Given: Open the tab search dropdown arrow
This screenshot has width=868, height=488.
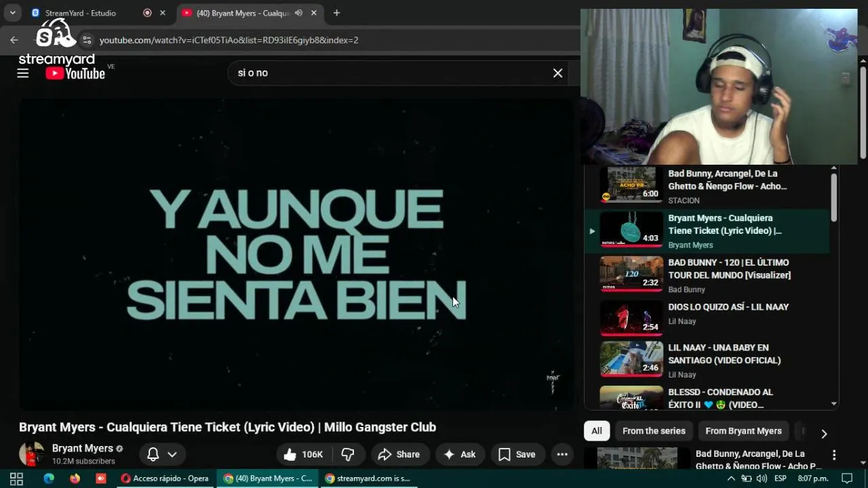Looking at the screenshot, I should (x=12, y=13).
